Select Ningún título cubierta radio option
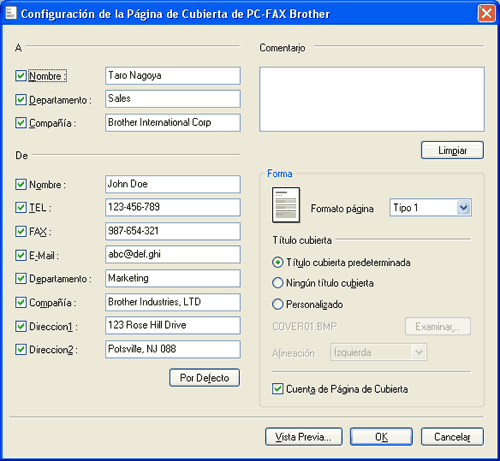500x461 pixels. click(278, 283)
